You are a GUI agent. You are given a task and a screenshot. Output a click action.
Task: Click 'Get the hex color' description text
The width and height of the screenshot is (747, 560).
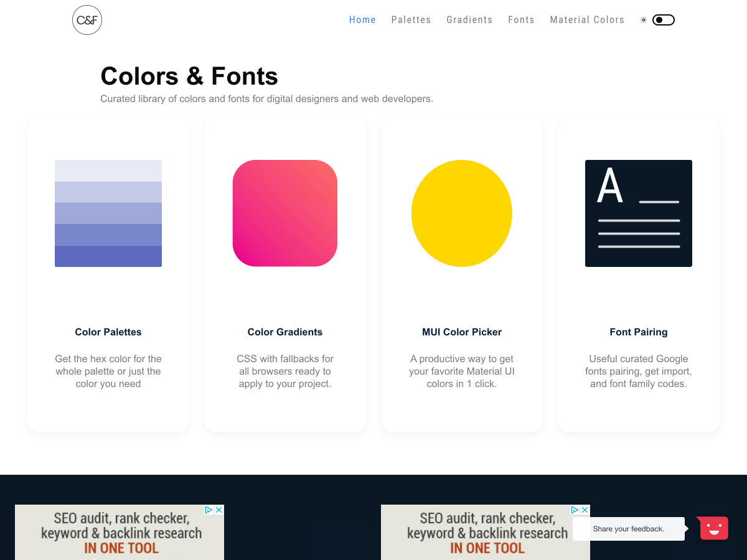tap(108, 371)
